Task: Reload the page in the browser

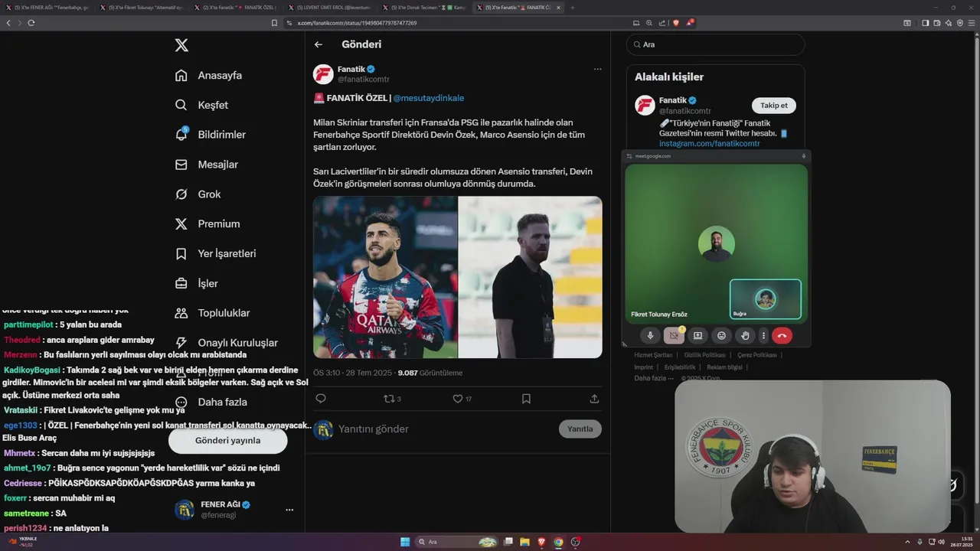Action: pyautogui.click(x=31, y=23)
